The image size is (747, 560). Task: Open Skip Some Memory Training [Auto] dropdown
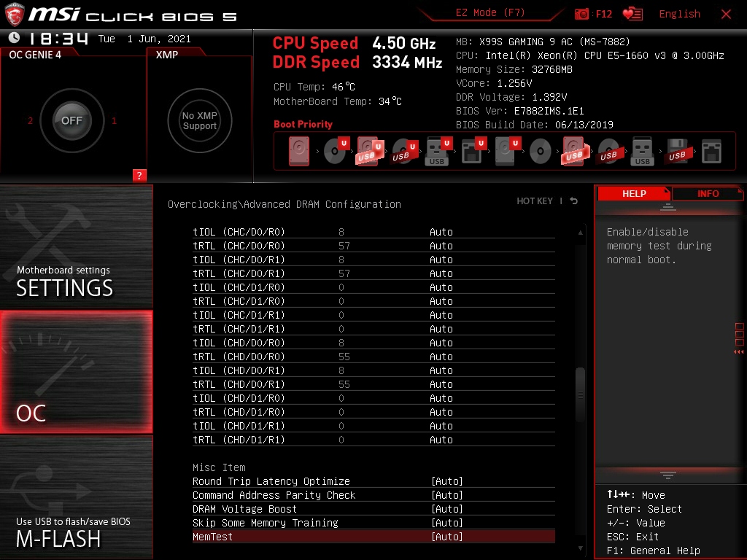coord(447,522)
